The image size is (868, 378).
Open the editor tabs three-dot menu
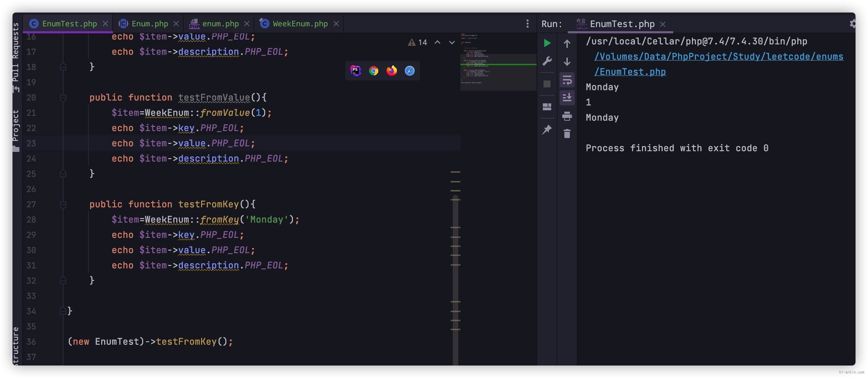tap(528, 24)
